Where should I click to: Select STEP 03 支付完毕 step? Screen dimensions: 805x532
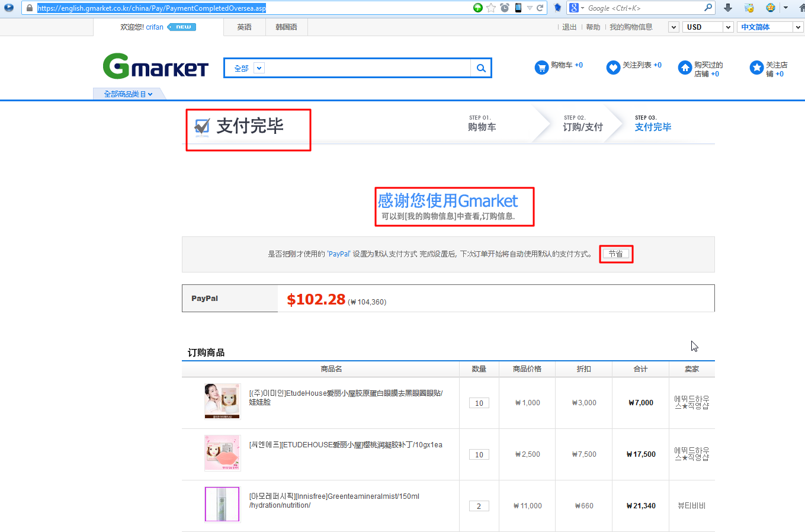[x=653, y=124]
